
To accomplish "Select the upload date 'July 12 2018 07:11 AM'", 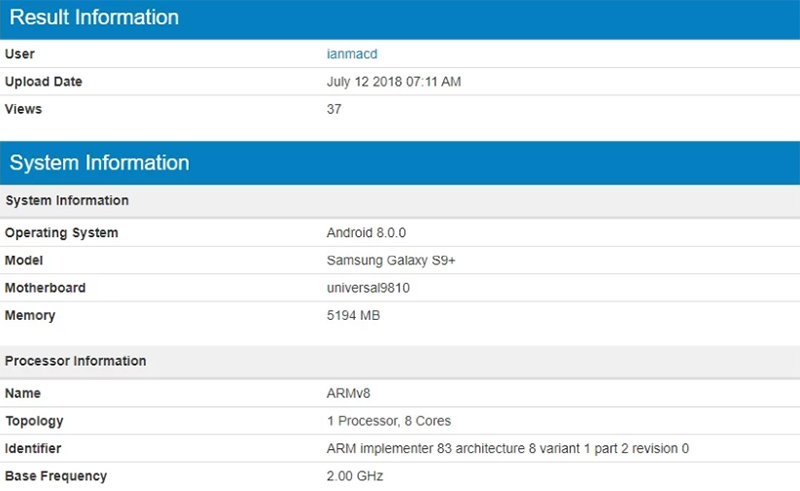I will pyautogui.click(x=394, y=82).
